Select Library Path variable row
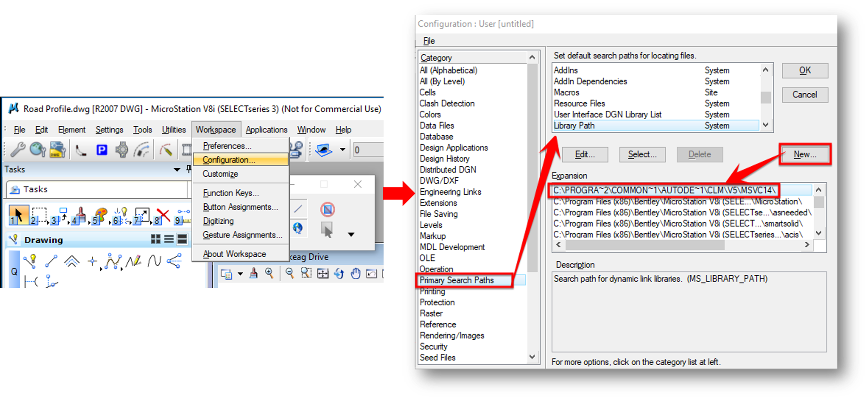 [656, 126]
